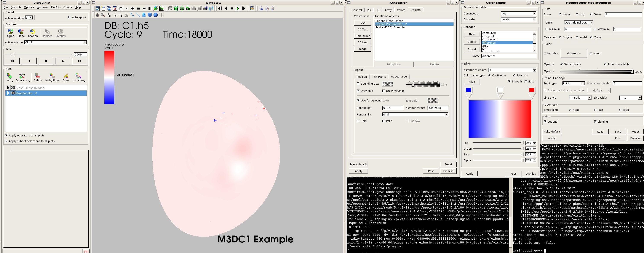Open the OpAtts menu
The width and height of the screenshot is (644, 253).
[67, 7]
